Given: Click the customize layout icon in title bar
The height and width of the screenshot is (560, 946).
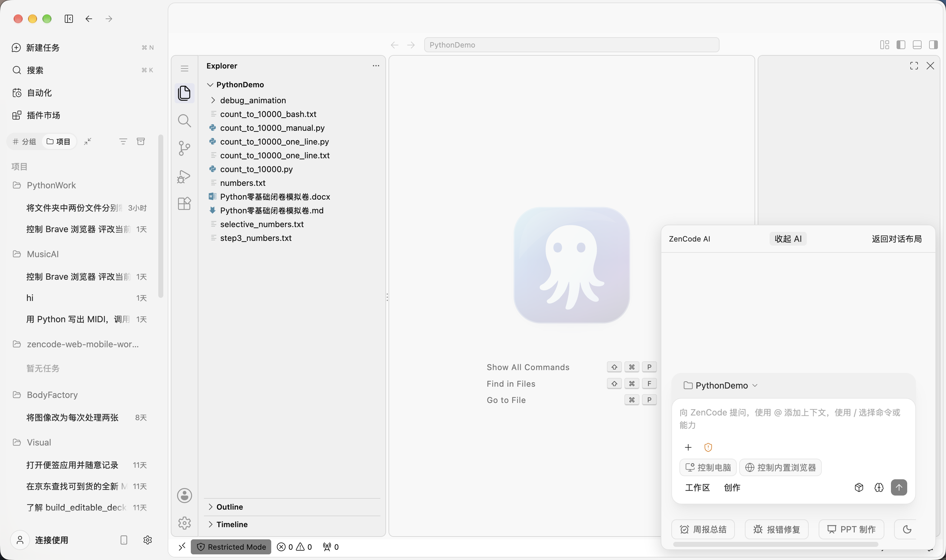Looking at the screenshot, I should [884, 45].
